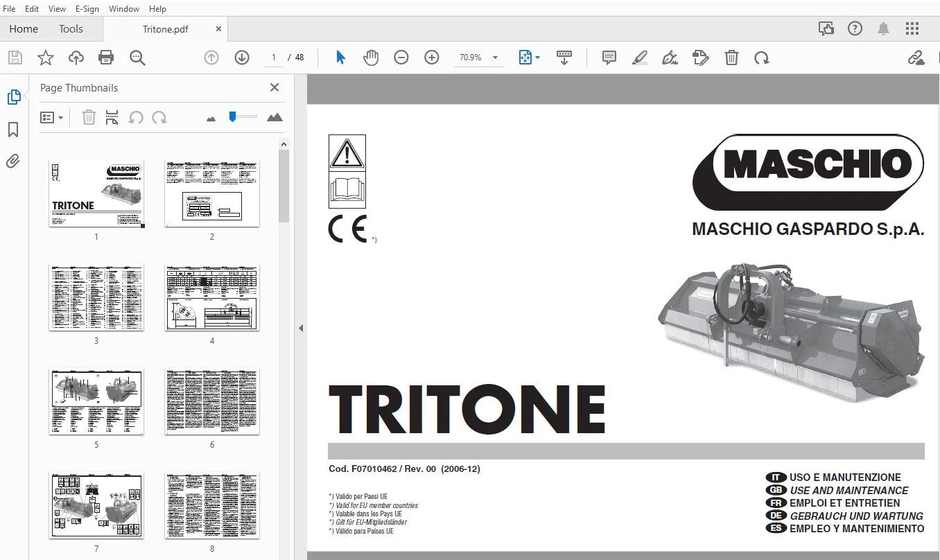Delete selected pages in the thumbnails panel

coord(89,118)
